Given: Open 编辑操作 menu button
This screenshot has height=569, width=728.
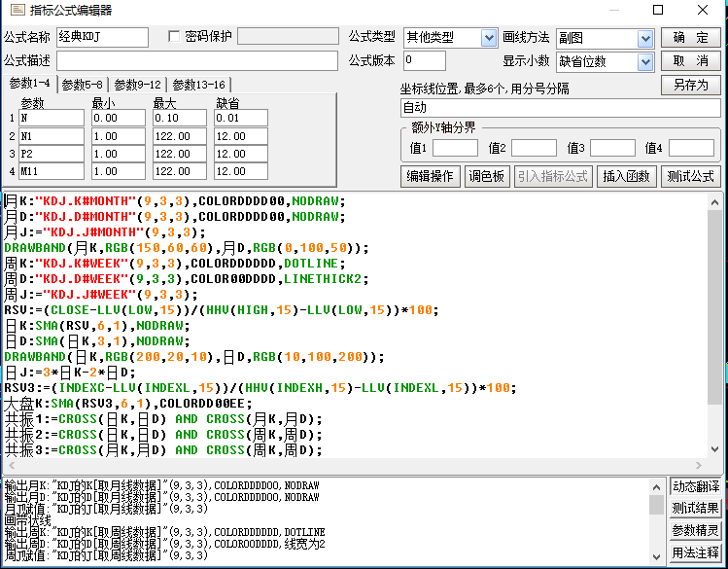Looking at the screenshot, I should (430, 176).
